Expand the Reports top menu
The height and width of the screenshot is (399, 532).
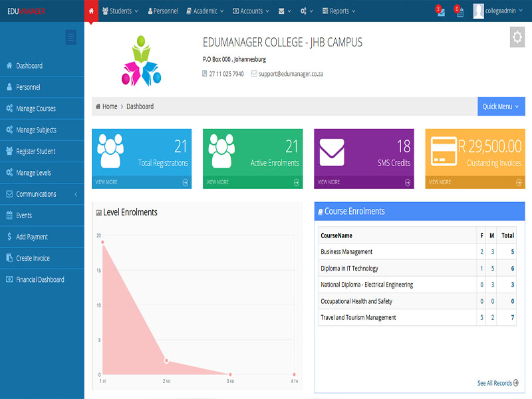(x=338, y=11)
